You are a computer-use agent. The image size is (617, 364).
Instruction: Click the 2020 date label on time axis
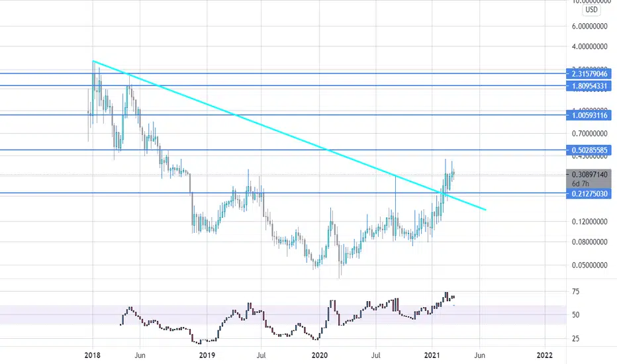[x=320, y=355]
